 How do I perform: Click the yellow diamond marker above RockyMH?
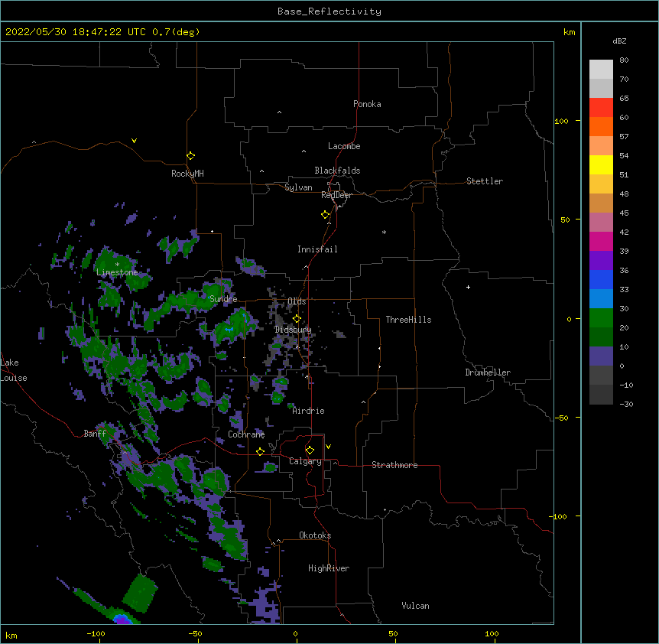point(190,155)
